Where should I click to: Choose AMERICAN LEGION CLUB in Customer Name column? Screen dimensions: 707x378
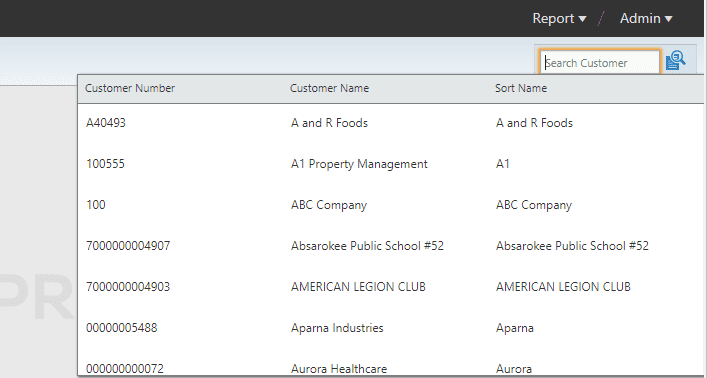(358, 287)
